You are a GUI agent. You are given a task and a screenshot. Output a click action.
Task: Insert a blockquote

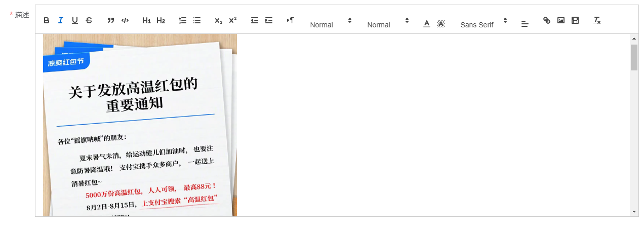pyautogui.click(x=111, y=20)
